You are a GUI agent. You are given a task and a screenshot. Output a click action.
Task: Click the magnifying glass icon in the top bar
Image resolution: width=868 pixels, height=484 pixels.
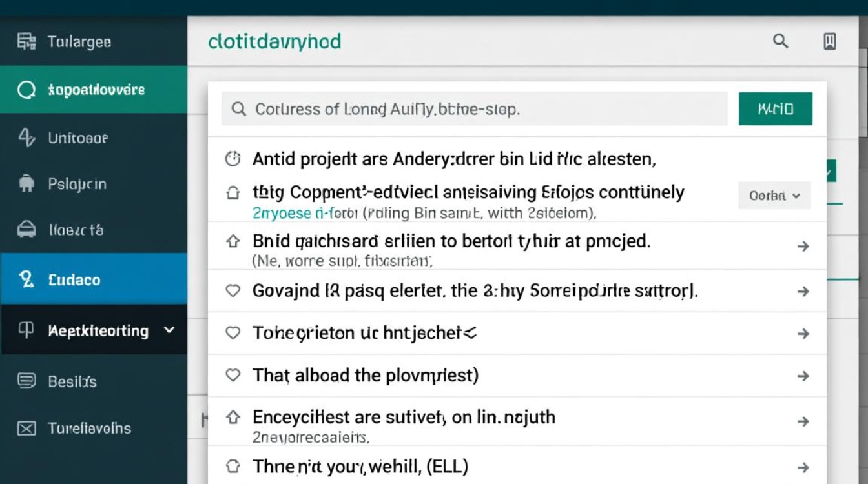point(780,41)
